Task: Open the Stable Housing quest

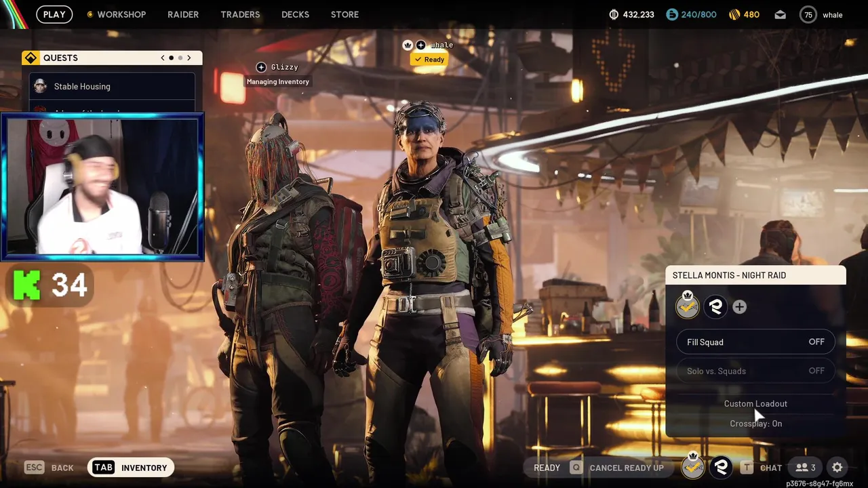Action: [112, 86]
